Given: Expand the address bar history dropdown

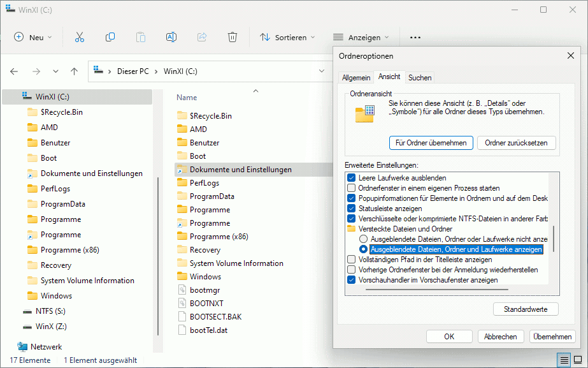Looking at the screenshot, I should click(321, 71).
